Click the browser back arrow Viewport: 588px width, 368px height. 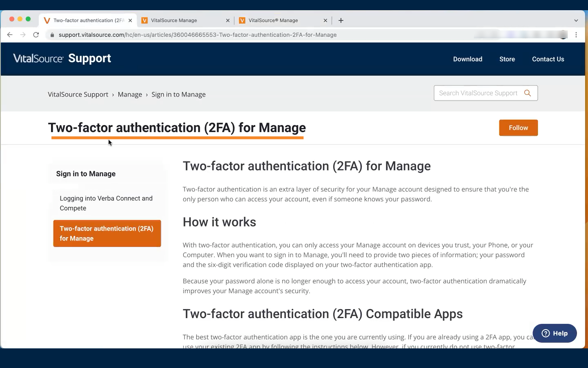[10, 35]
